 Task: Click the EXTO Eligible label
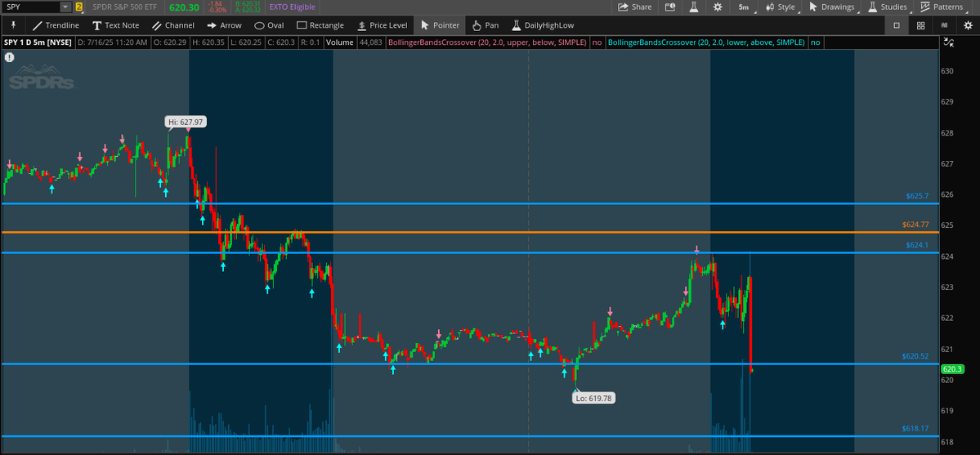pyautogui.click(x=293, y=7)
